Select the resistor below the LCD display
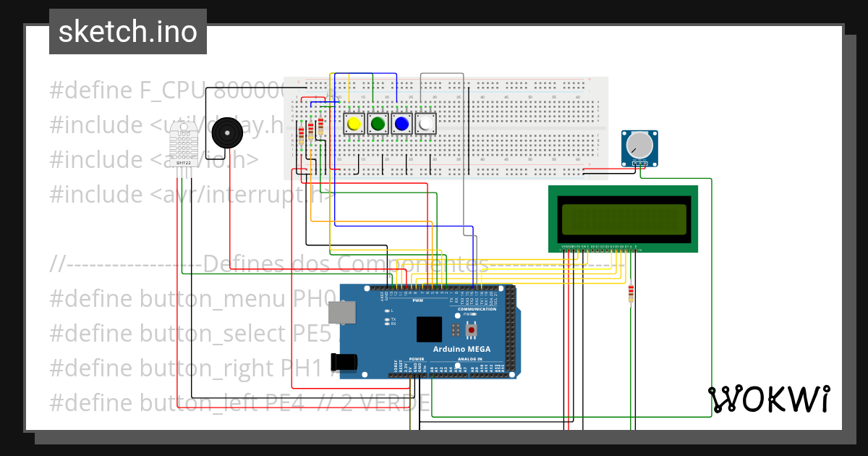This screenshot has width=868, height=456. 631,293
